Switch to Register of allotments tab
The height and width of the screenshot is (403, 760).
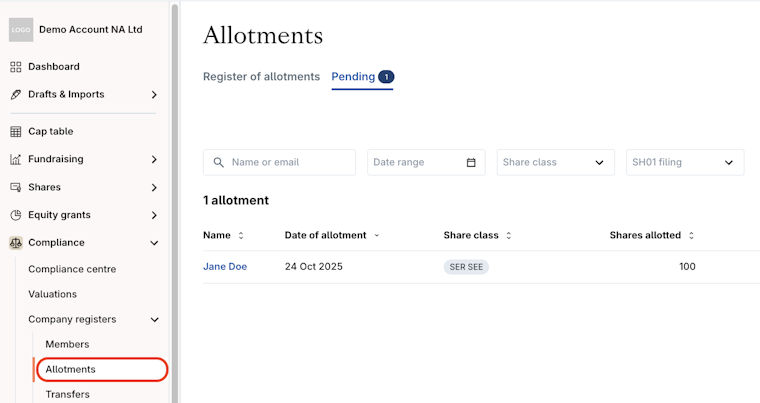261,77
